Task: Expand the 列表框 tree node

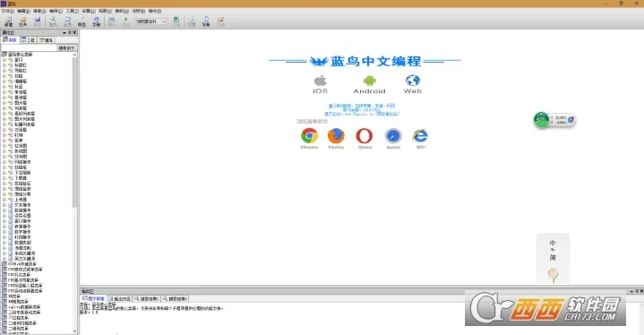Action: click(4, 108)
